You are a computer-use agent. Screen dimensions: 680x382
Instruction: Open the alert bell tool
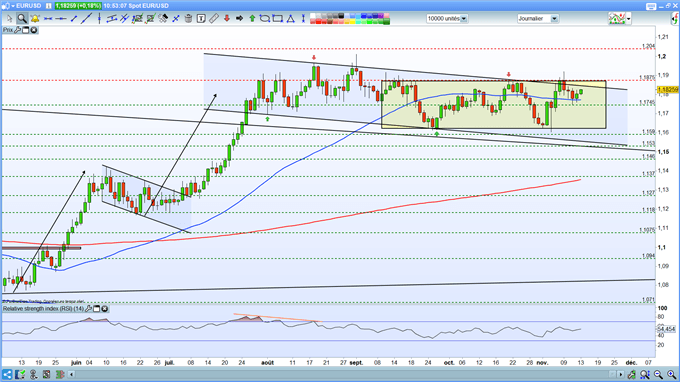point(35,18)
